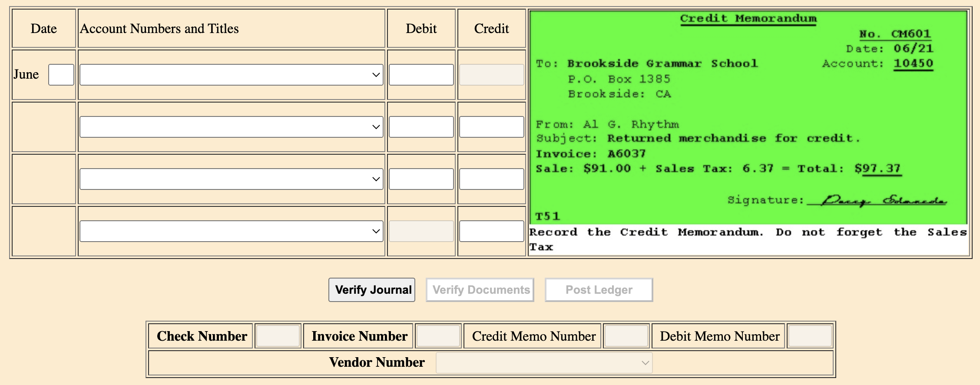
Task: Click the Debit Memo Number label
Action: click(x=720, y=336)
